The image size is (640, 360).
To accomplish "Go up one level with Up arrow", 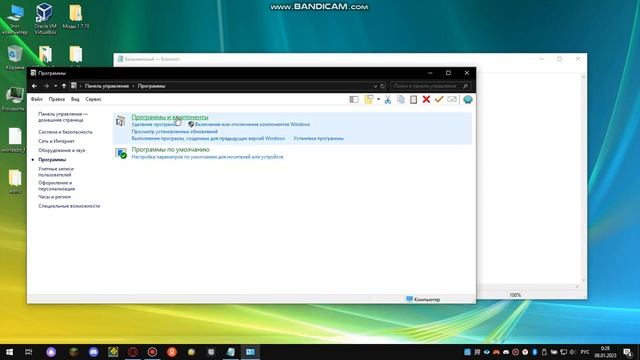I will point(64,86).
